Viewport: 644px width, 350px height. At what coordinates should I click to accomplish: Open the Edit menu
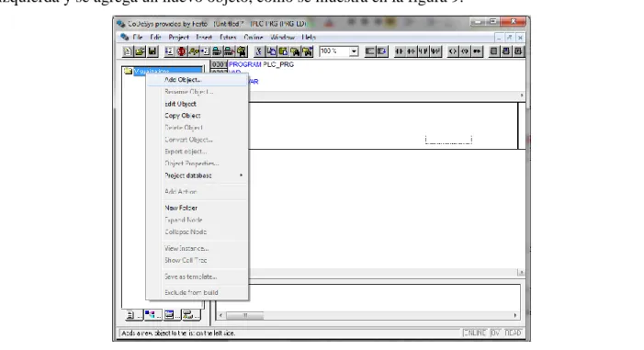(x=155, y=38)
